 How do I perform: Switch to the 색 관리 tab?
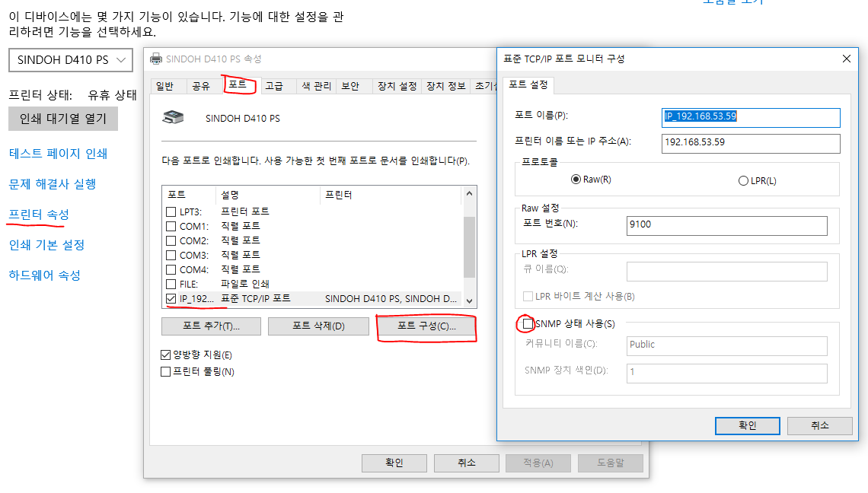coord(316,86)
